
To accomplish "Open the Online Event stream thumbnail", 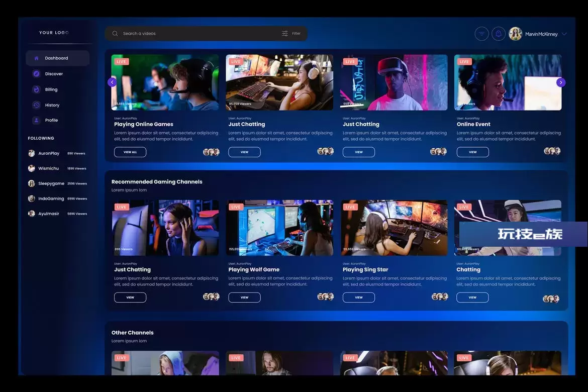I will click(508, 82).
